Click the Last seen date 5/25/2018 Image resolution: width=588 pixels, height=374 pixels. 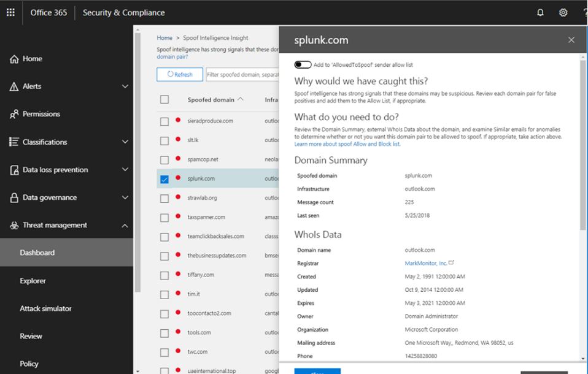pyautogui.click(x=417, y=215)
